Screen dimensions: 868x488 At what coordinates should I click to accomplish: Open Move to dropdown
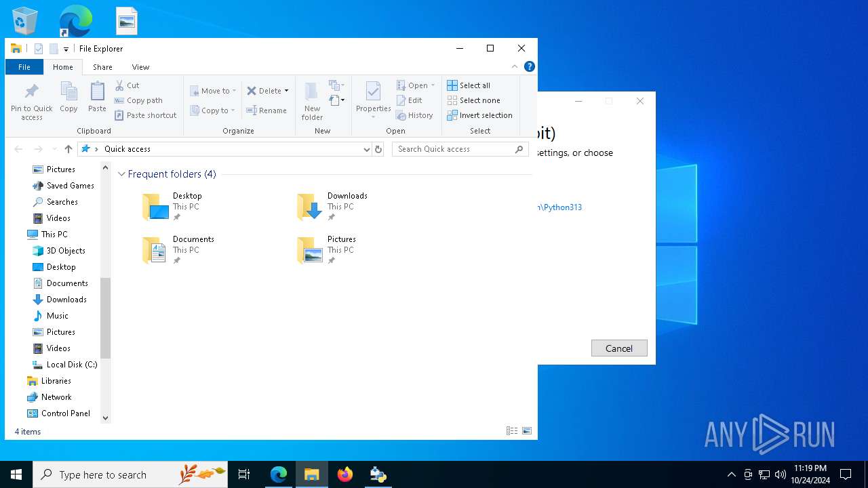[x=213, y=91]
